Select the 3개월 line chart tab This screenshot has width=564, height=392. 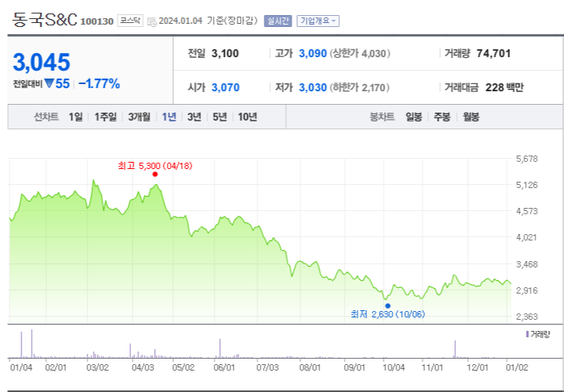(x=139, y=117)
